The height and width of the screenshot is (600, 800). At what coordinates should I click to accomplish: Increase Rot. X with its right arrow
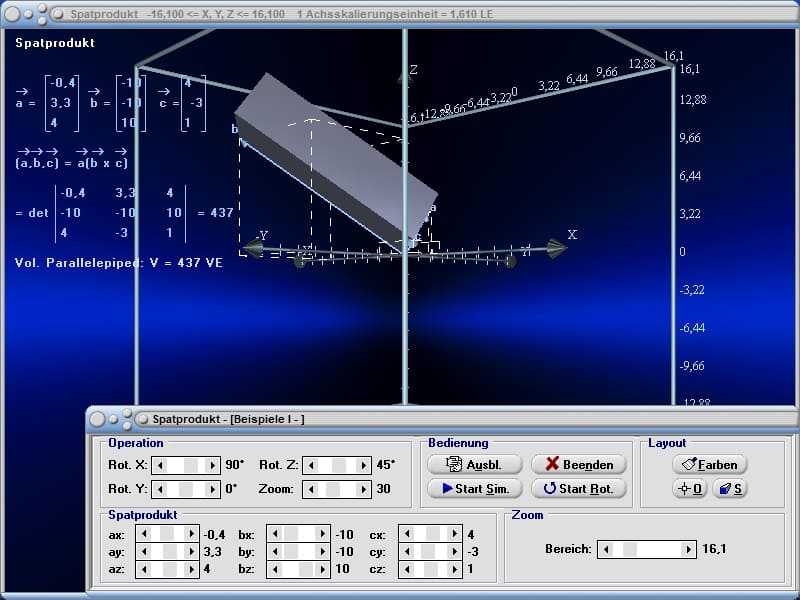[x=212, y=465]
